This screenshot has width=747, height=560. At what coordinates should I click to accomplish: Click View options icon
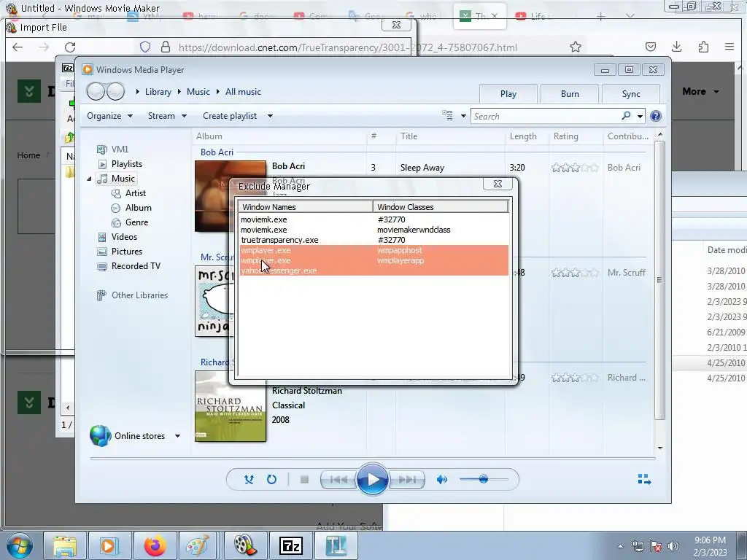point(447,116)
